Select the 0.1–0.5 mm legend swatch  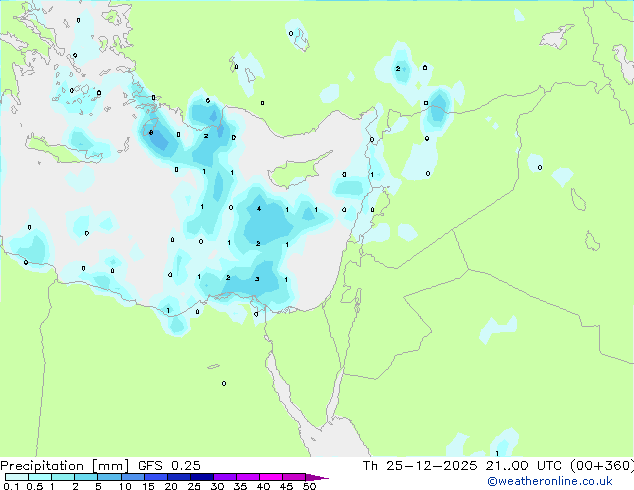(x=17, y=477)
